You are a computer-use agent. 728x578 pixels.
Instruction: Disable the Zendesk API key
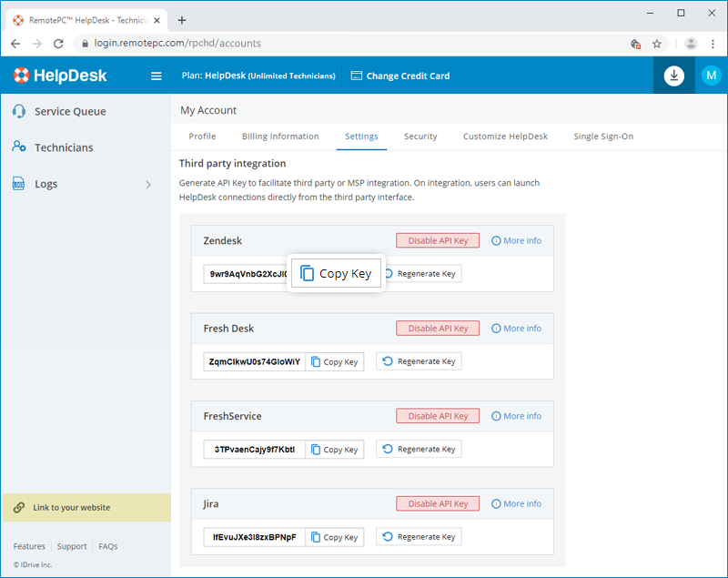click(437, 240)
